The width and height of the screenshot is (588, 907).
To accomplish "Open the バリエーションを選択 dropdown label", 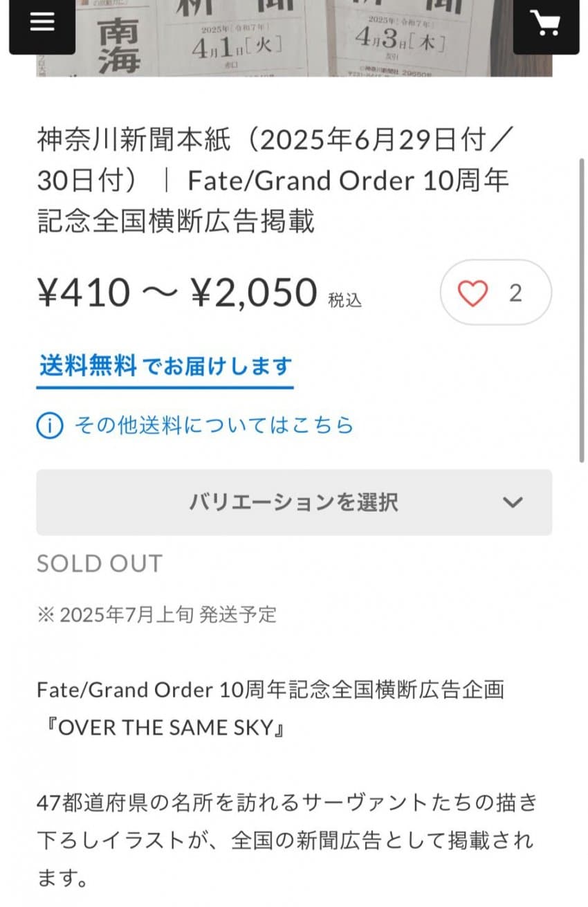I will point(293,502).
